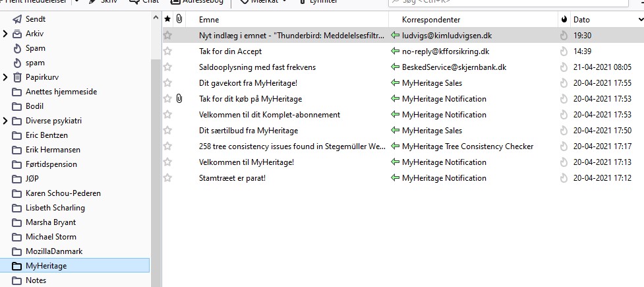
Task: Expand the Diverse psykiatri folder
Action: (5, 121)
